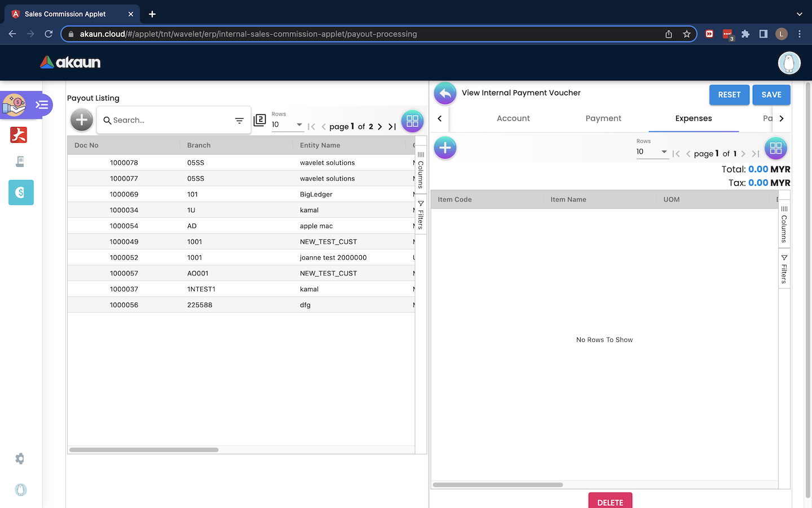Click the add payout plus button

[82, 120]
